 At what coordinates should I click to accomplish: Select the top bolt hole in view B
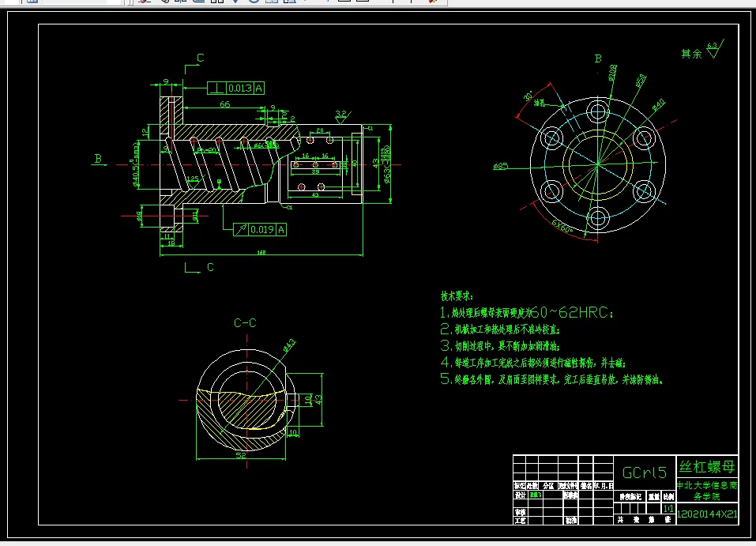coord(598,112)
